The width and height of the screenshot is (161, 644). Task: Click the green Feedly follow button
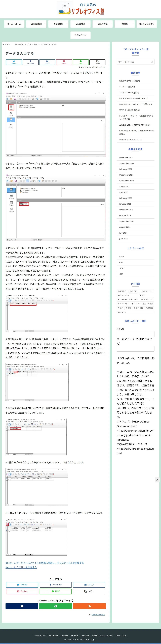pyautogui.click(x=56, y=606)
